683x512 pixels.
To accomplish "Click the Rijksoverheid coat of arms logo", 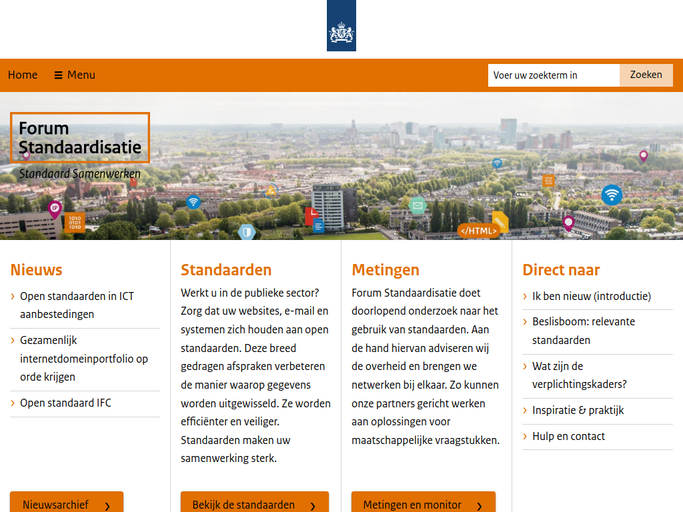I will (x=341, y=26).
